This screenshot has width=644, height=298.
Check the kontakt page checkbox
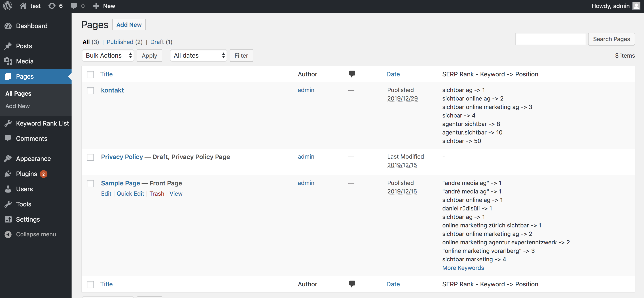point(90,90)
